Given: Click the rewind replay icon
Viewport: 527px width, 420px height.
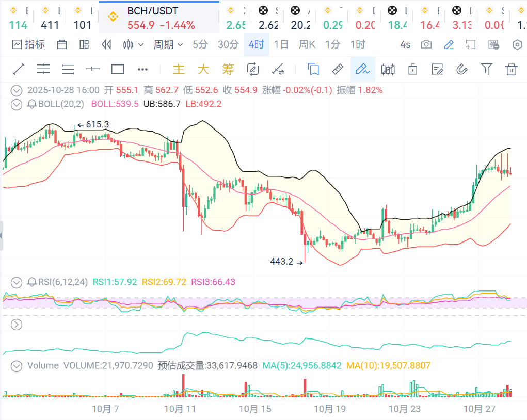Looking at the screenshot, I should 106,45.
